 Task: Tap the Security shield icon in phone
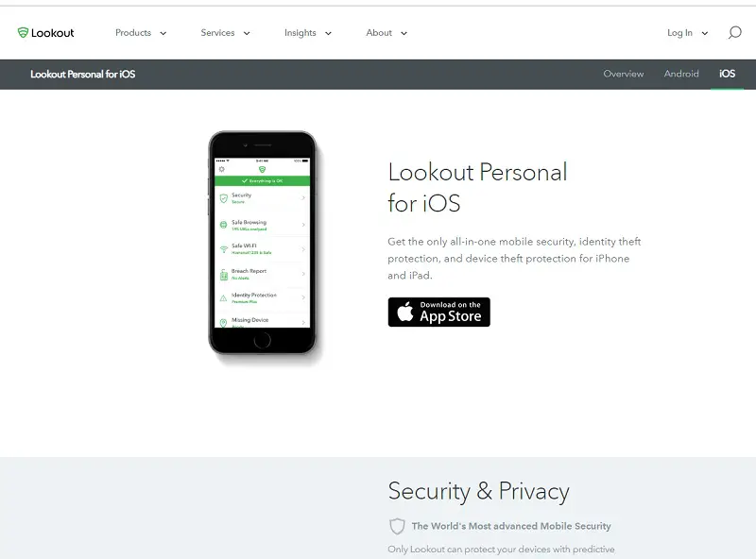click(x=224, y=198)
